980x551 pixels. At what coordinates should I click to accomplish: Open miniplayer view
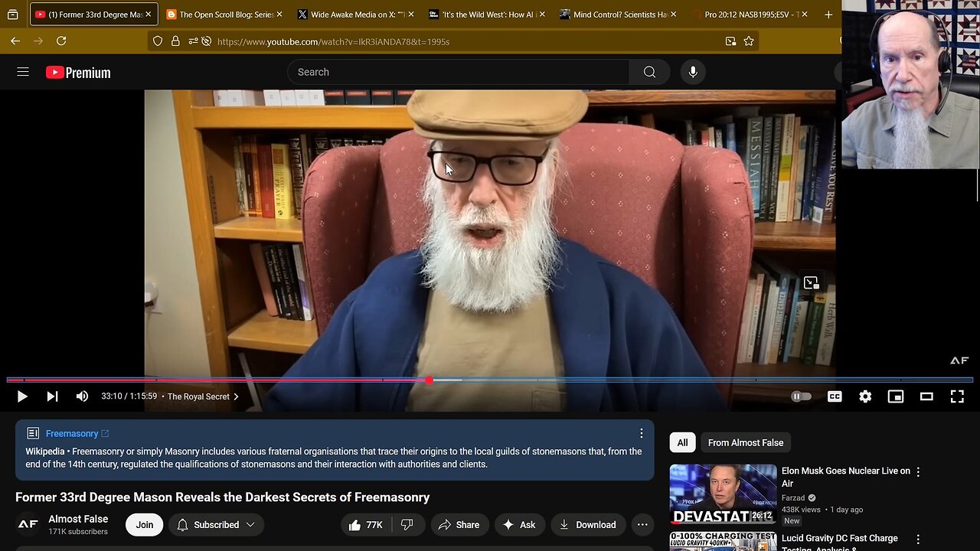pos(896,396)
